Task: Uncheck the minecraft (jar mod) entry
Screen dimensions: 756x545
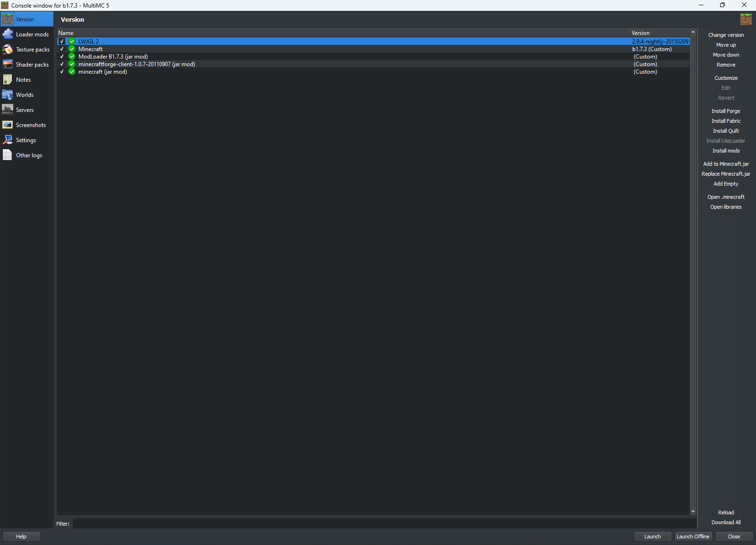Action: pyautogui.click(x=62, y=71)
